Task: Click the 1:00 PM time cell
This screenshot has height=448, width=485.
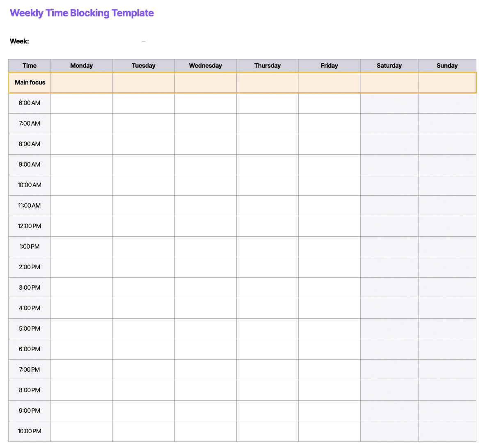Action: click(30, 247)
